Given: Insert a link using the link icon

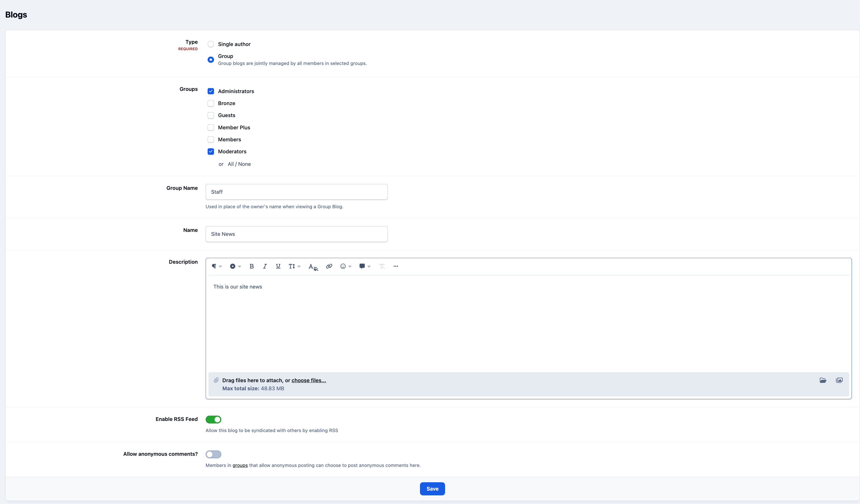Looking at the screenshot, I should (329, 266).
